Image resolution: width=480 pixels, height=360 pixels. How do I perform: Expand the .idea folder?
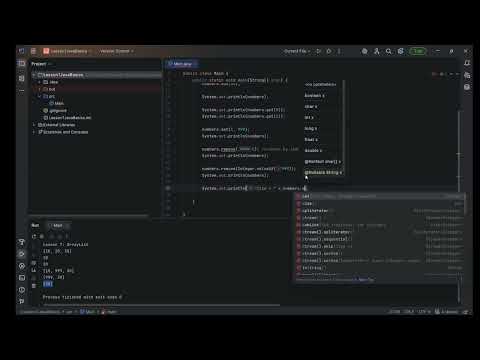[40, 82]
